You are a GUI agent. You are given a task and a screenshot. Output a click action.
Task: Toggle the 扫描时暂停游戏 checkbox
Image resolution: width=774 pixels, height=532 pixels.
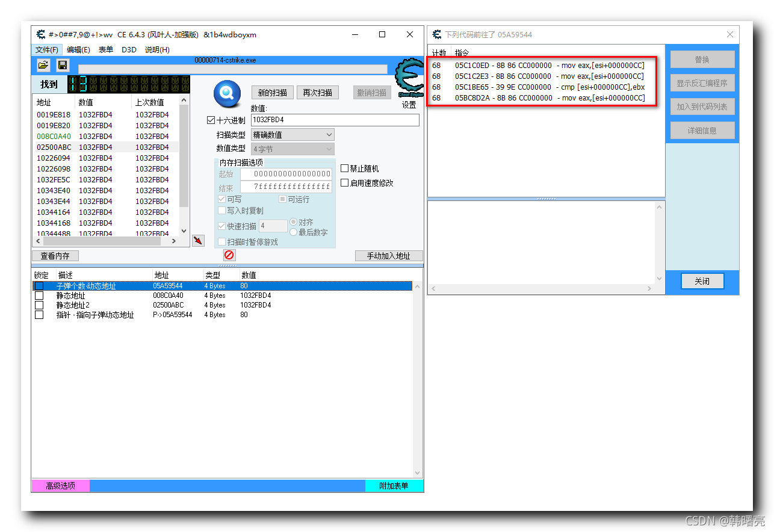(x=222, y=242)
